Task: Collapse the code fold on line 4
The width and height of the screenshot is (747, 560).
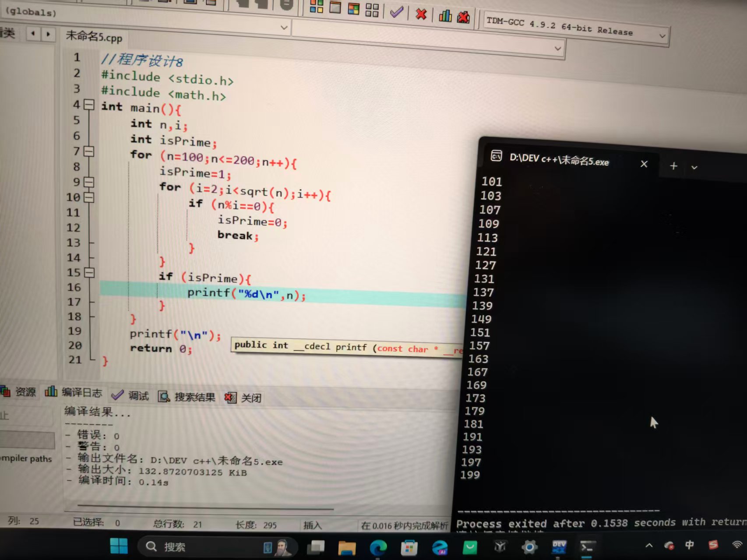Action: pos(89,105)
